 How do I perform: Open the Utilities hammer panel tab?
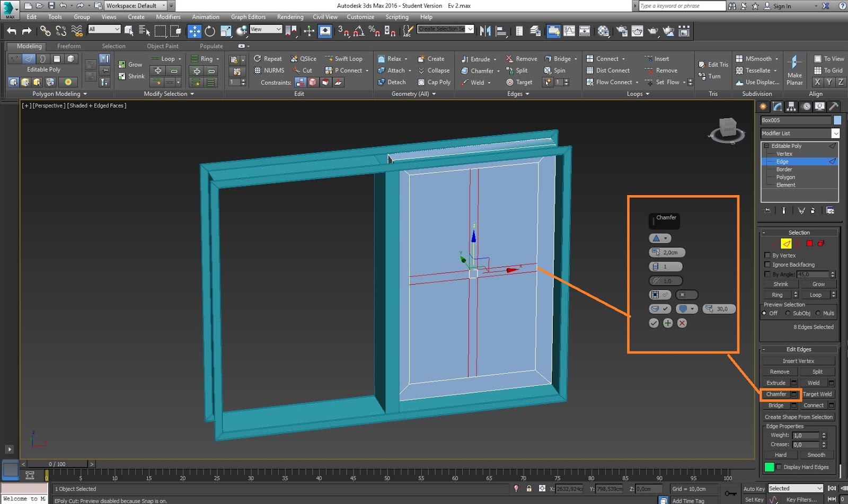point(833,107)
